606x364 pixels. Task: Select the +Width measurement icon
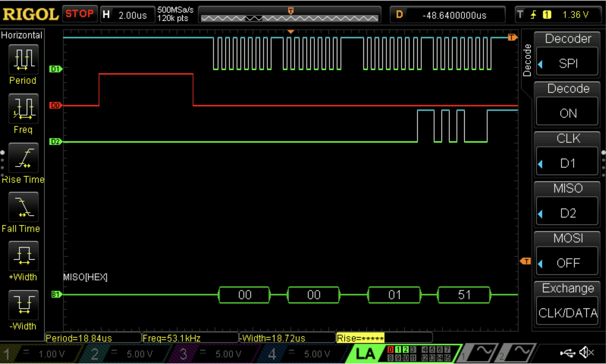tap(24, 256)
